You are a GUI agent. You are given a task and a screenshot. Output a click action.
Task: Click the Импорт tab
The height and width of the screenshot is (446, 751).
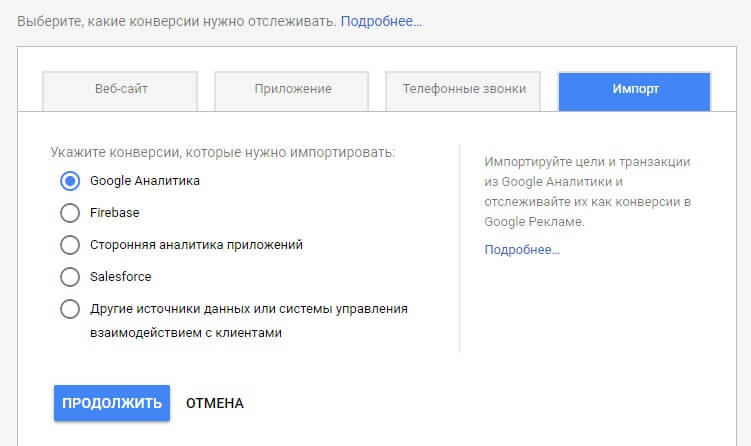pyautogui.click(x=634, y=90)
